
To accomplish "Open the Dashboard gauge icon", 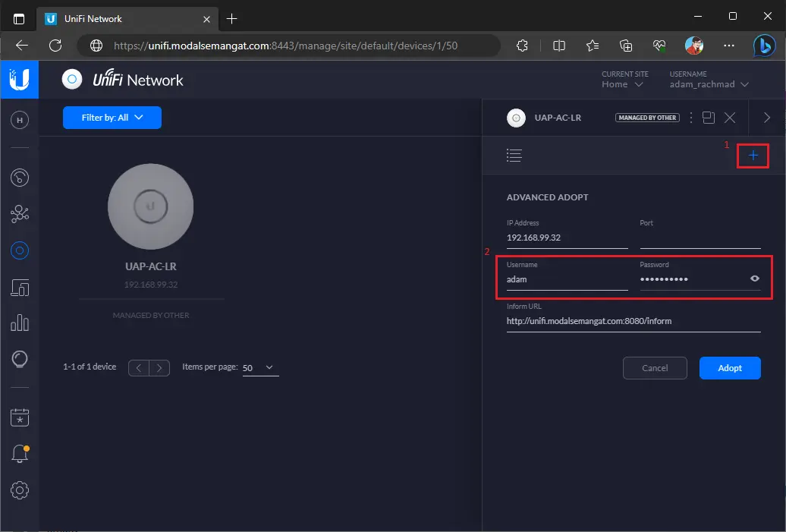I will point(20,178).
